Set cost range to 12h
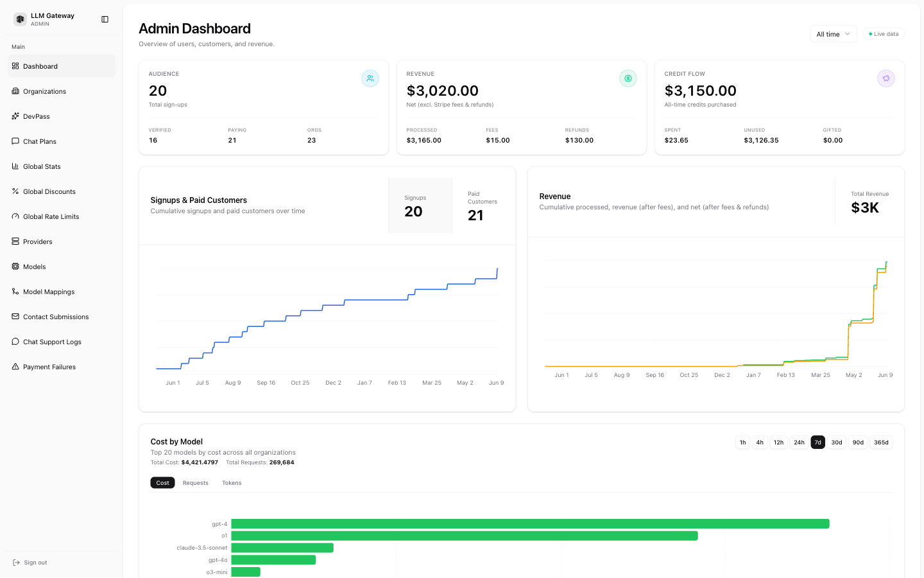This screenshot has height=578, width=924. click(778, 442)
